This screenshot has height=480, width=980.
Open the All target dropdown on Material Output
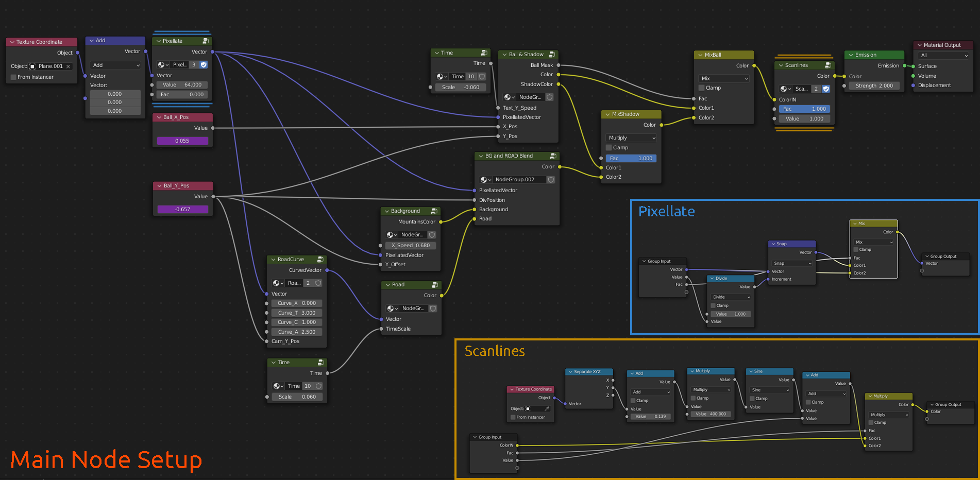[x=942, y=55]
